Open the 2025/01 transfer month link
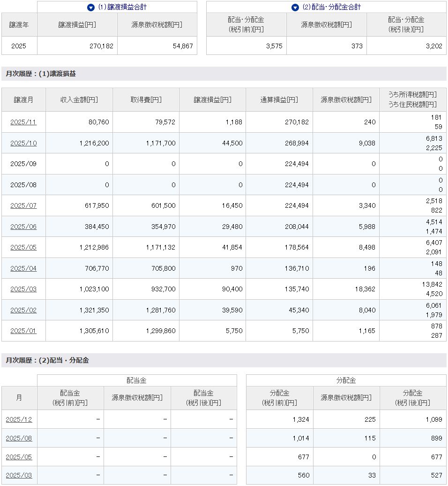The height and width of the screenshot is (486, 448). point(23,331)
